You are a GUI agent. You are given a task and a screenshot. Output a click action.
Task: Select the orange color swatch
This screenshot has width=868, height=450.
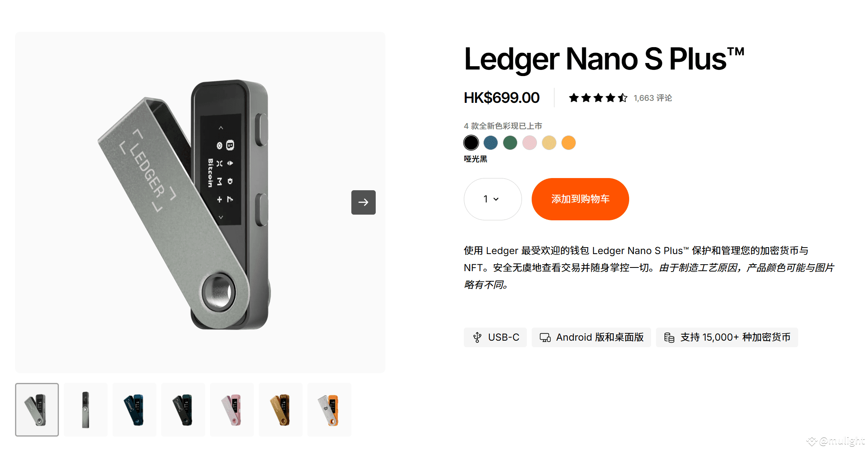[x=569, y=143]
